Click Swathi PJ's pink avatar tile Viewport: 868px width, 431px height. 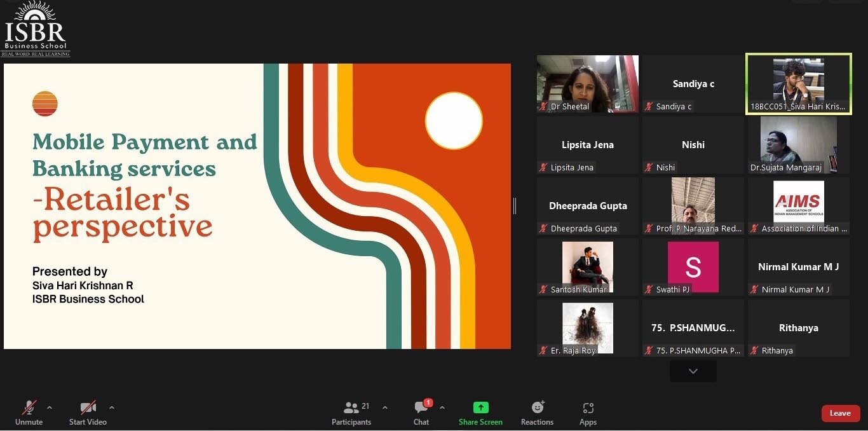693,267
